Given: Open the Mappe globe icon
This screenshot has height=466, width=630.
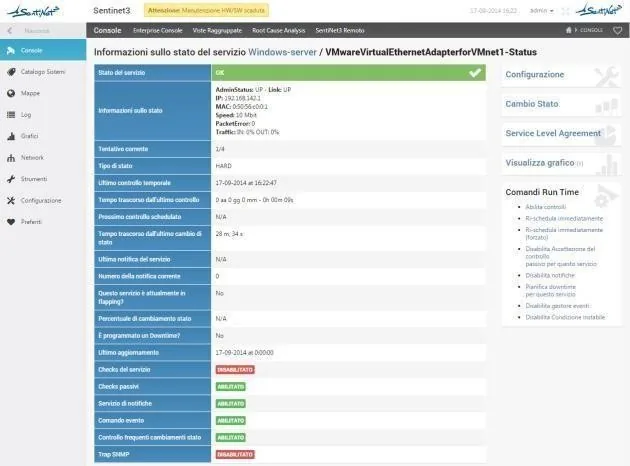Looking at the screenshot, I should pos(11,93).
